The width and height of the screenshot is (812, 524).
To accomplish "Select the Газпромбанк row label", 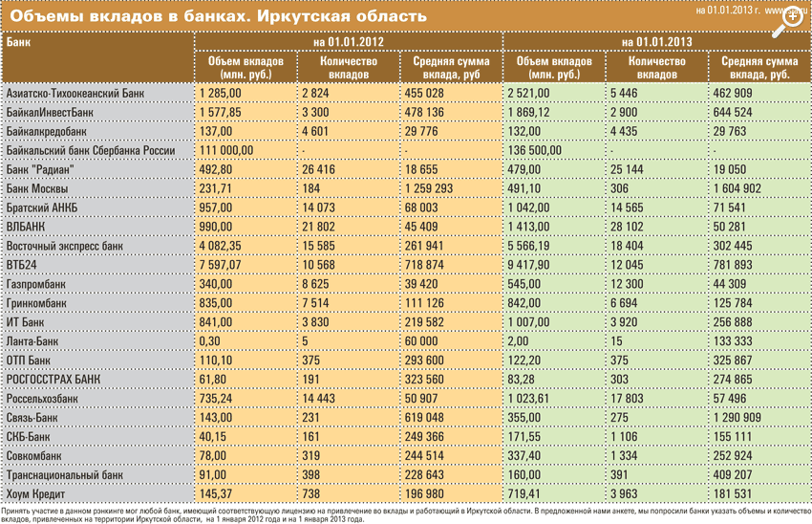I will point(38,284).
